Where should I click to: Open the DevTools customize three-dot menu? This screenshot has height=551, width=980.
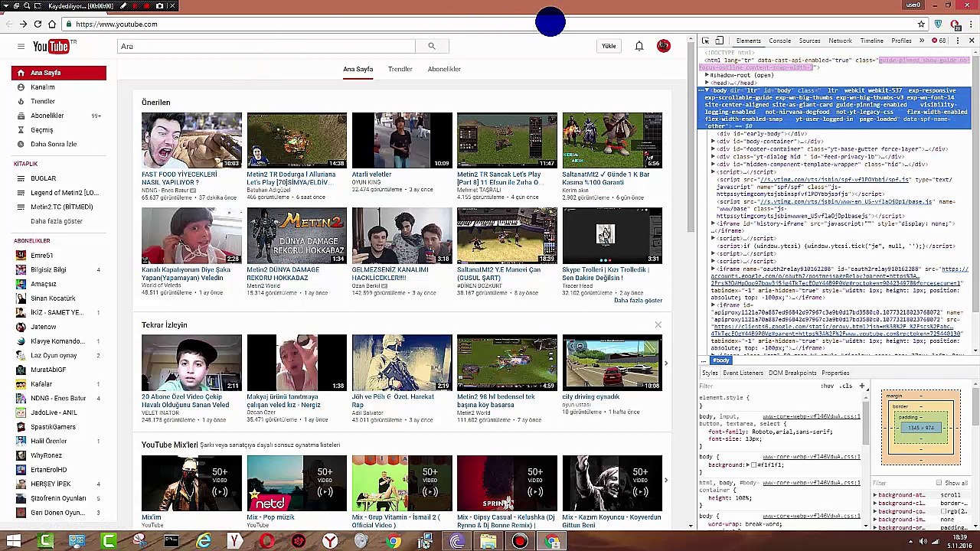958,41
